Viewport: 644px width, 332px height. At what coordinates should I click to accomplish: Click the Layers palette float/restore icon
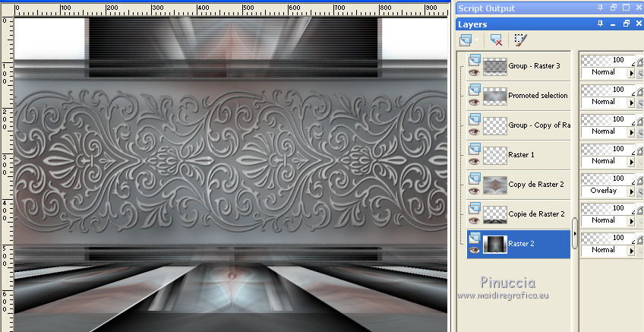pos(627,24)
